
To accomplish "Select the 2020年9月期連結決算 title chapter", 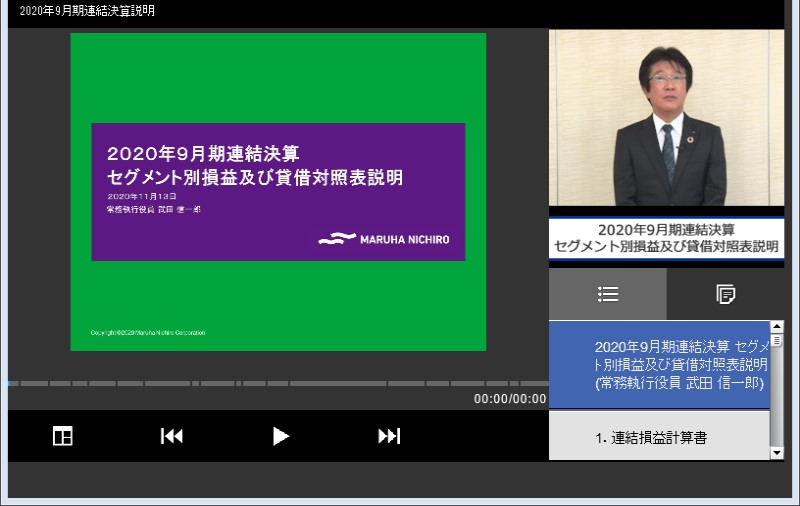I will pyautogui.click(x=659, y=364).
